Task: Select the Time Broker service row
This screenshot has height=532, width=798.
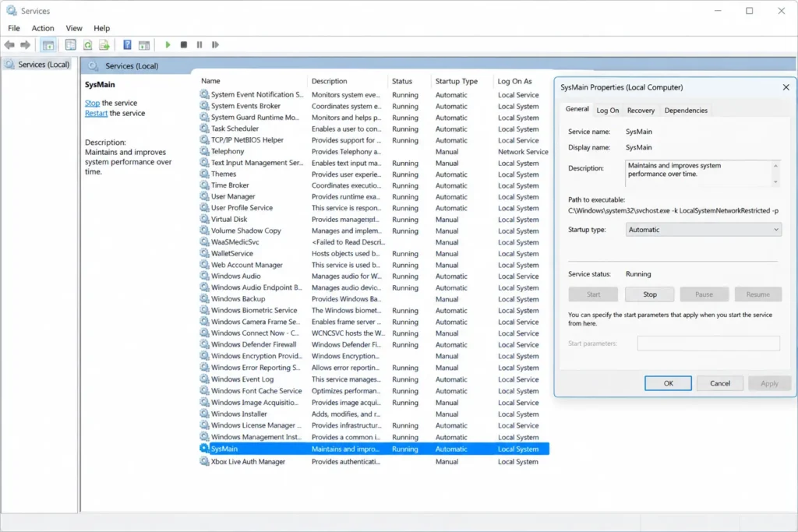Action: tap(374, 185)
